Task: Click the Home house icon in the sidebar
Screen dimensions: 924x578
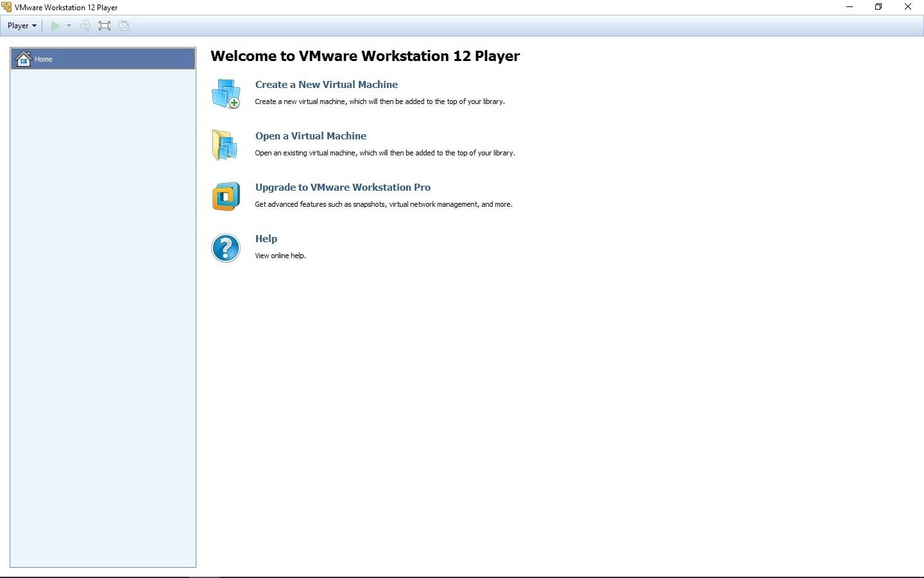Action: tap(24, 58)
